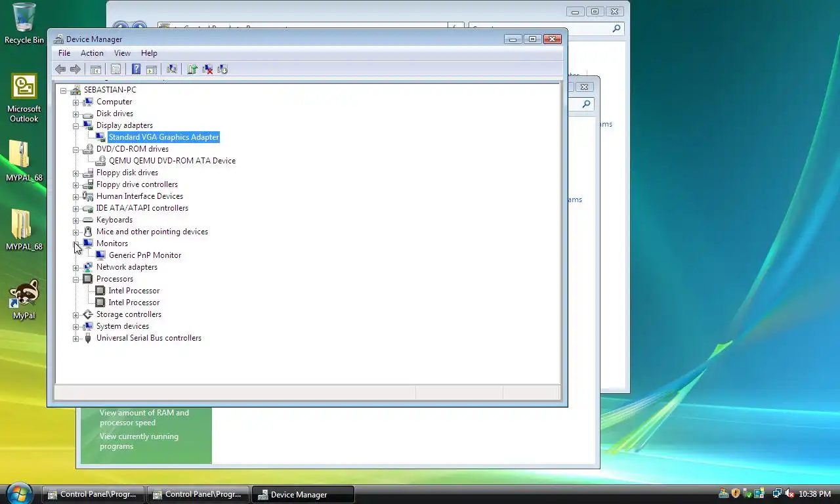Click the USB plug icon for Universal Serial Bus controllers
This screenshot has height=504, width=840.
pyautogui.click(x=88, y=338)
